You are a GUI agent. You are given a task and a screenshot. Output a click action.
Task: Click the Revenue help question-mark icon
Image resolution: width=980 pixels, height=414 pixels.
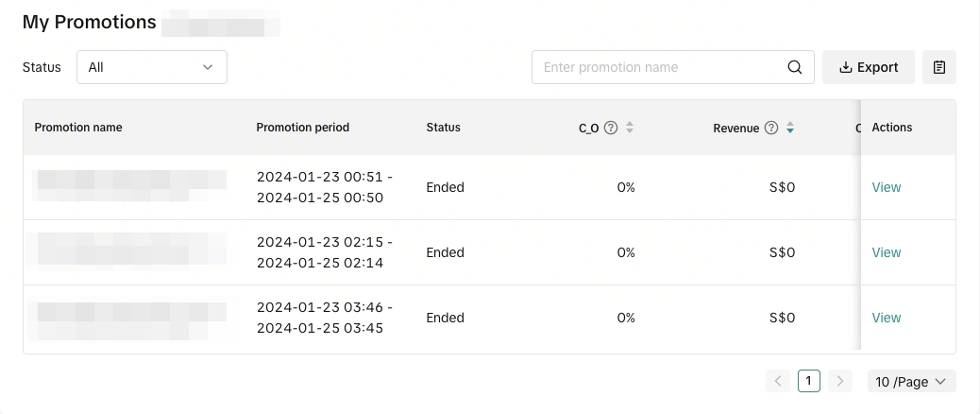[x=771, y=128]
